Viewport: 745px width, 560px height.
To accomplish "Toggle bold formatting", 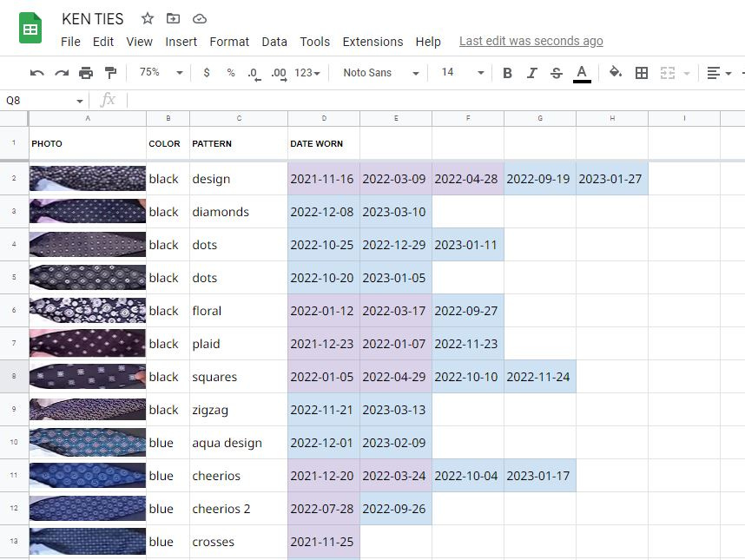I will tap(507, 73).
